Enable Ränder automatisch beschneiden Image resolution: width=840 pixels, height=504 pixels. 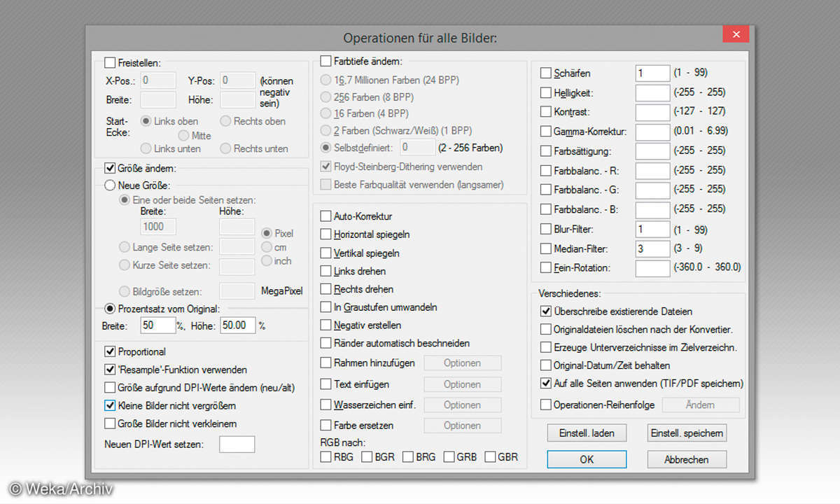325,344
